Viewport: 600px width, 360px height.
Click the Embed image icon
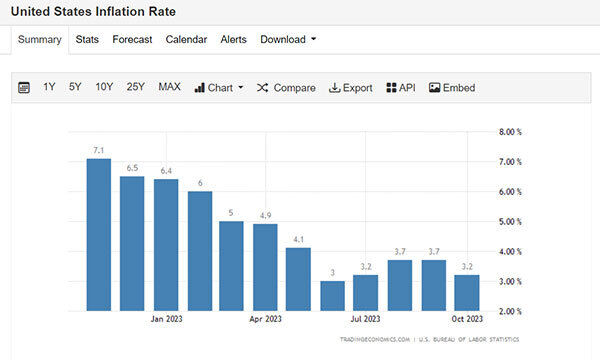pos(434,88)
